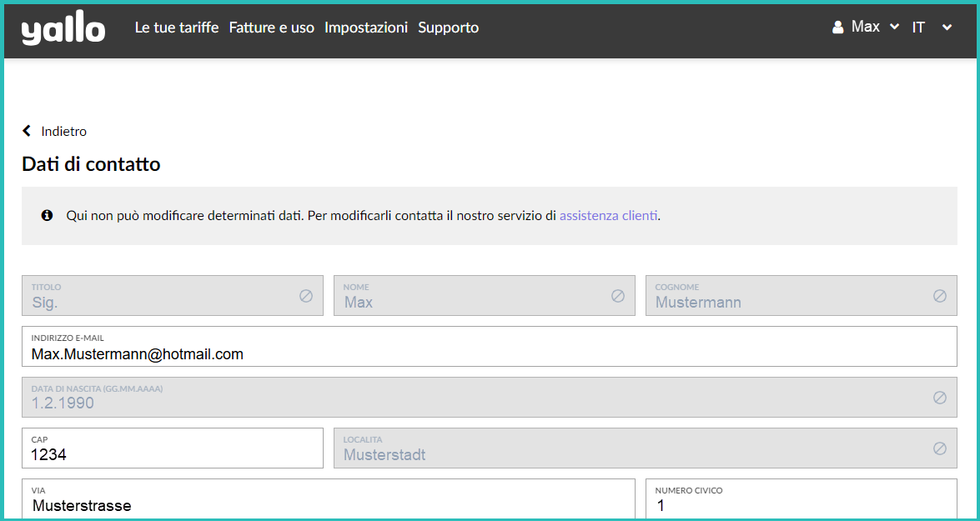This screenshot has height=521, width=980.
Task: Click into the Indirizzo e-mail field
Action: (x=489, y=353)
